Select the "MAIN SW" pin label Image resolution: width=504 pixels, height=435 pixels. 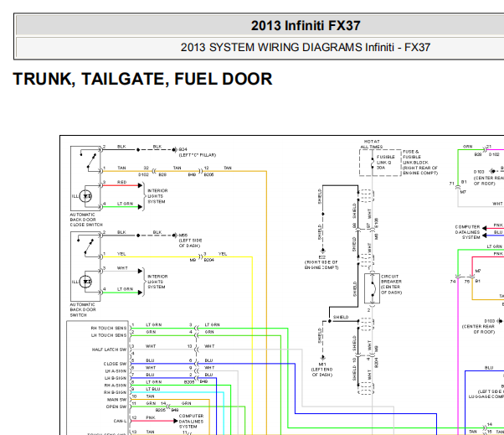tap(116, 400)
